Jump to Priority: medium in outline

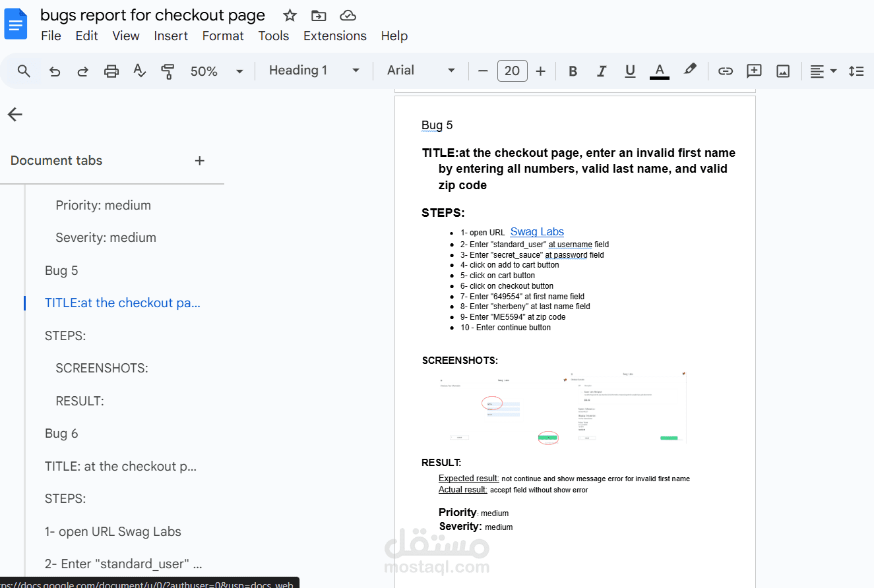pos(104,205)
